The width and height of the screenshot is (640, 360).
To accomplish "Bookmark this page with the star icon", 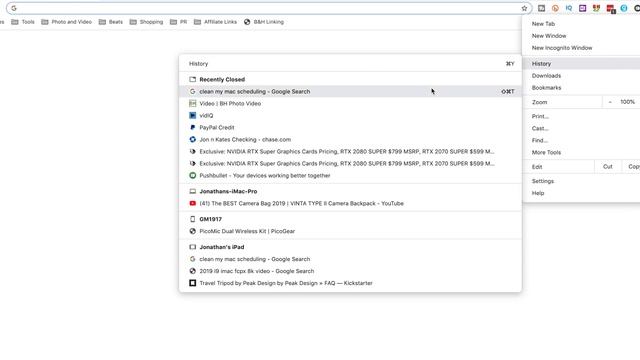I will [524, 8].
